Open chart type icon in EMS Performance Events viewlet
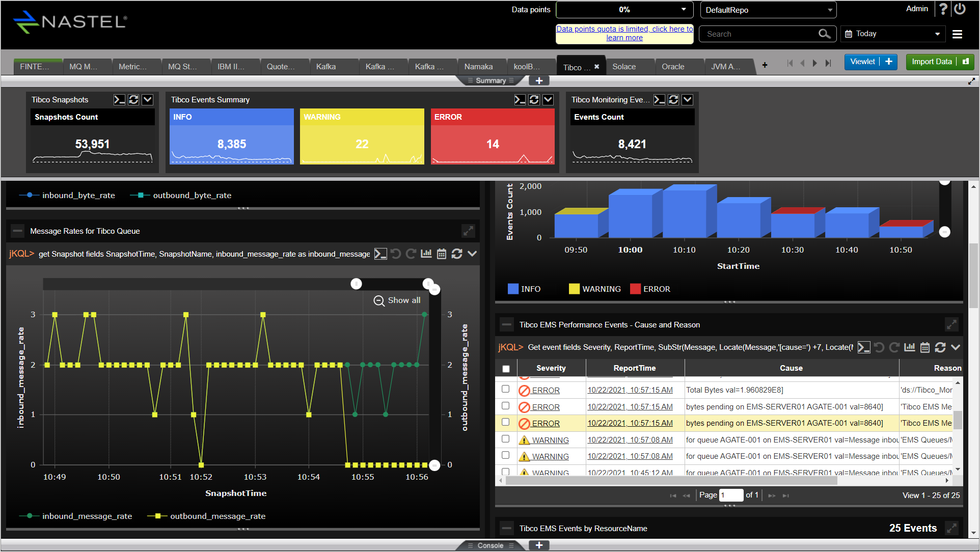The width and height of the screenshot is (980, 552). click(x=910, y=347)
